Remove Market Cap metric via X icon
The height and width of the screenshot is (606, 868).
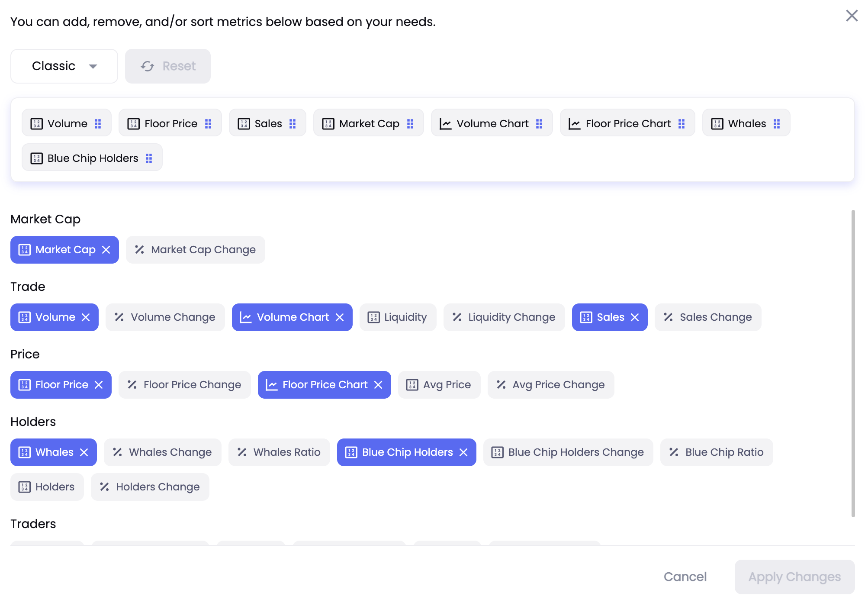[106, 250]
